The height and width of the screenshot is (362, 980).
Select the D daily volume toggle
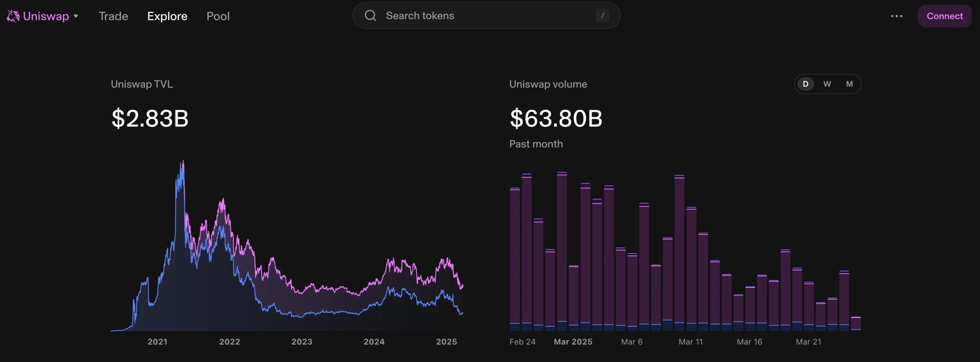[x=805, y=84]
